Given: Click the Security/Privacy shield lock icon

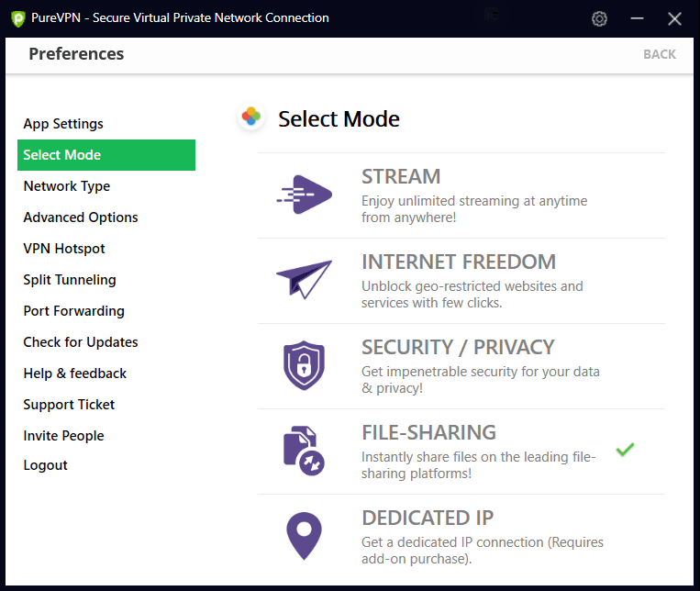Looking at the screenshot, I should coord(304,365).
